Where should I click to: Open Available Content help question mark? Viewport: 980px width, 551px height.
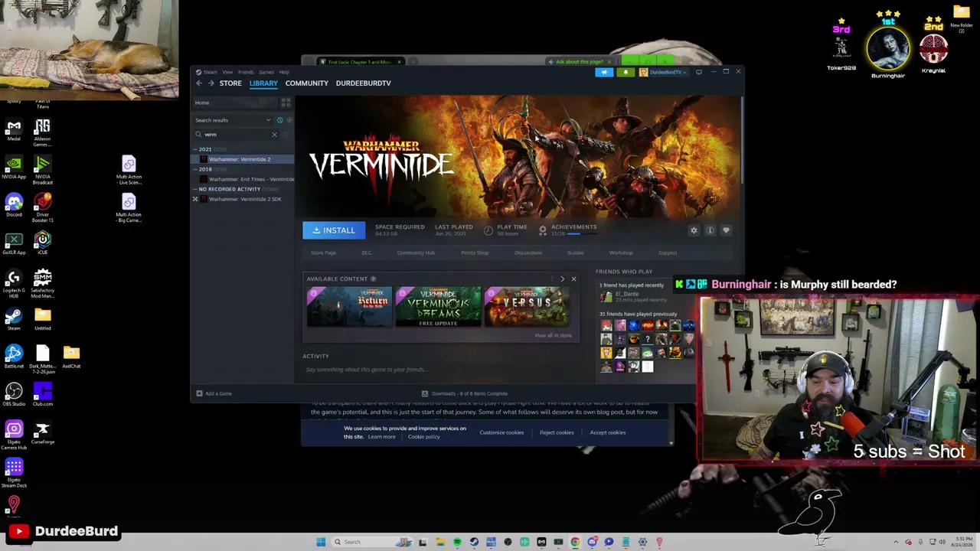click(x=374, y=279)
